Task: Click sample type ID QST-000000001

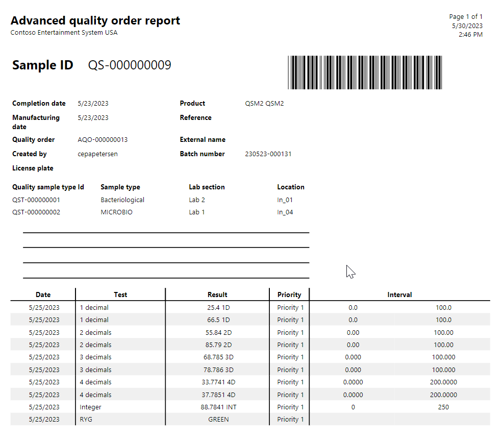Action: [36, 200]
